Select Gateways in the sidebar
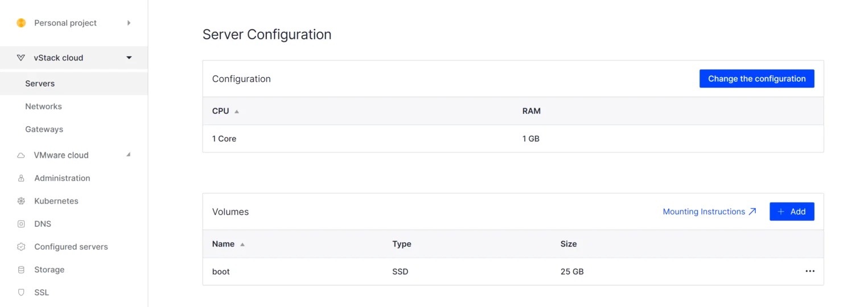The height and width of the screenshot is (307, 868). (x=44, y=130)
